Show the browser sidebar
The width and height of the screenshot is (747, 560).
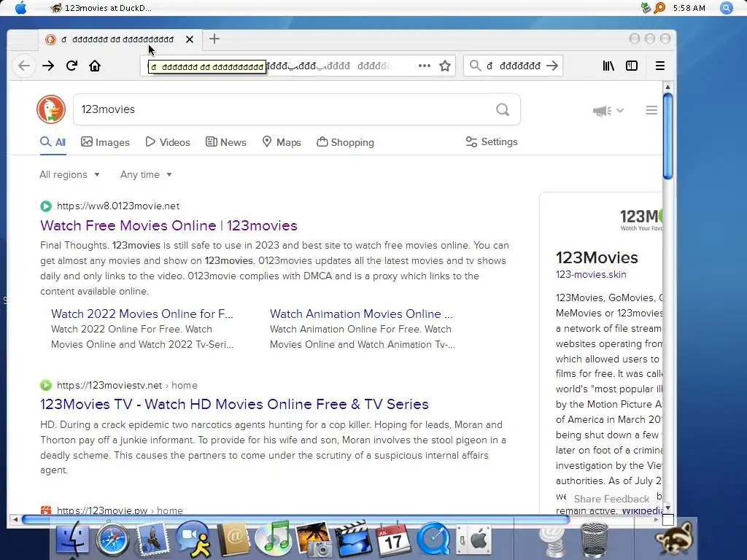coord(632,66)
